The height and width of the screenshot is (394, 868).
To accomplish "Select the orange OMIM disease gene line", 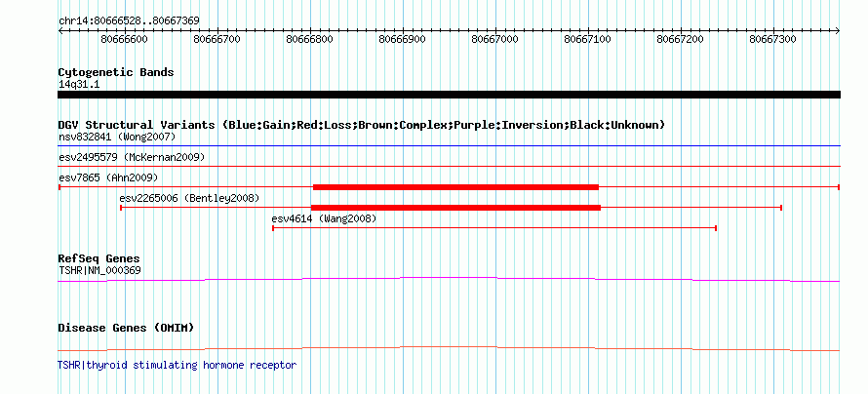I will 449,348.
